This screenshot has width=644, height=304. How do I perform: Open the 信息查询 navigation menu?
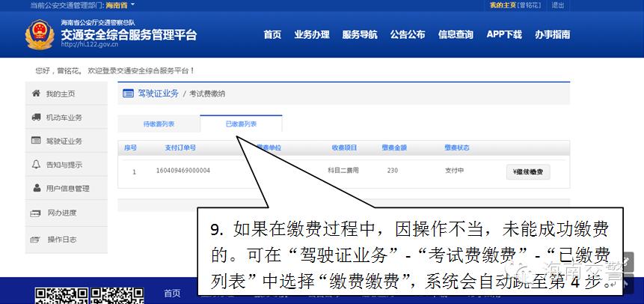(456, 34)
